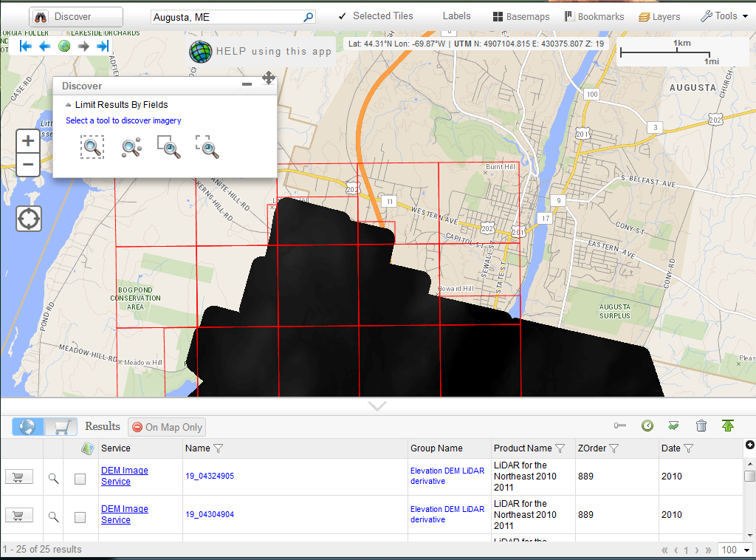Go forward to the next map extent

click(83, 47)
